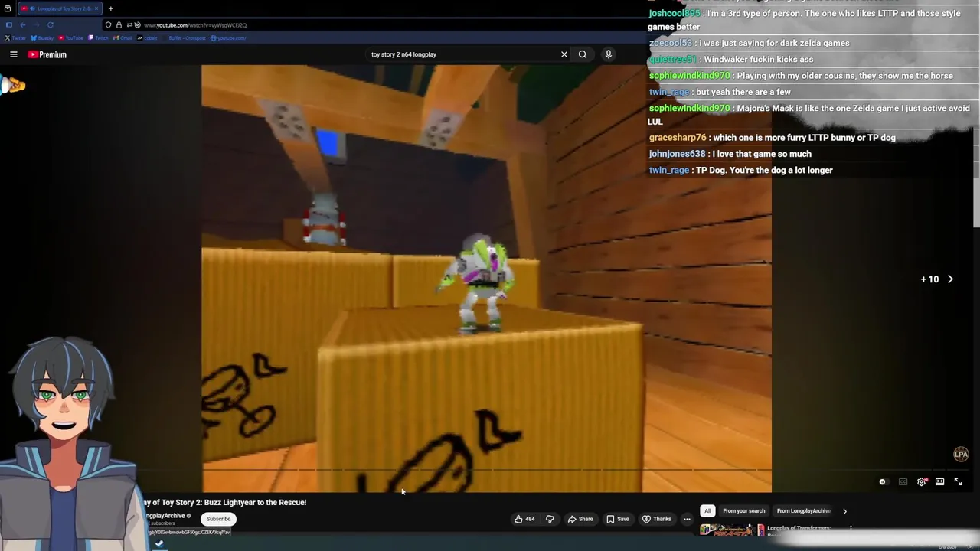Run the YouTube search magnifier button
980x551 pixels.
583,54
